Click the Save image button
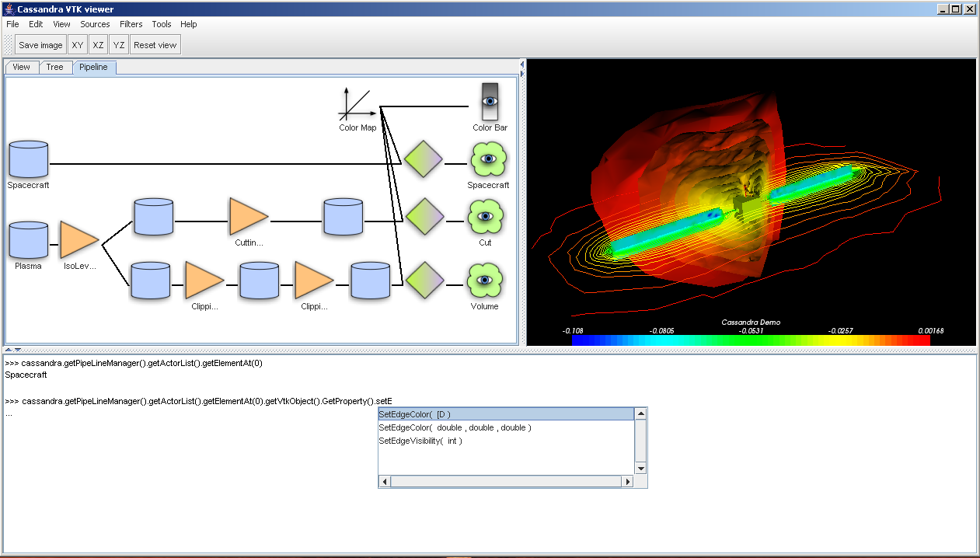Image resolution: width=980 pixels, height=558 pixels. pos(40,45)
